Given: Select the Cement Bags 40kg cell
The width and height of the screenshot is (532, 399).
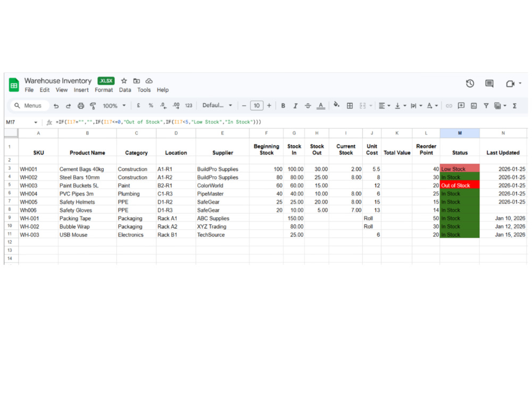Looking at the screenshot, I should (87, 169).
